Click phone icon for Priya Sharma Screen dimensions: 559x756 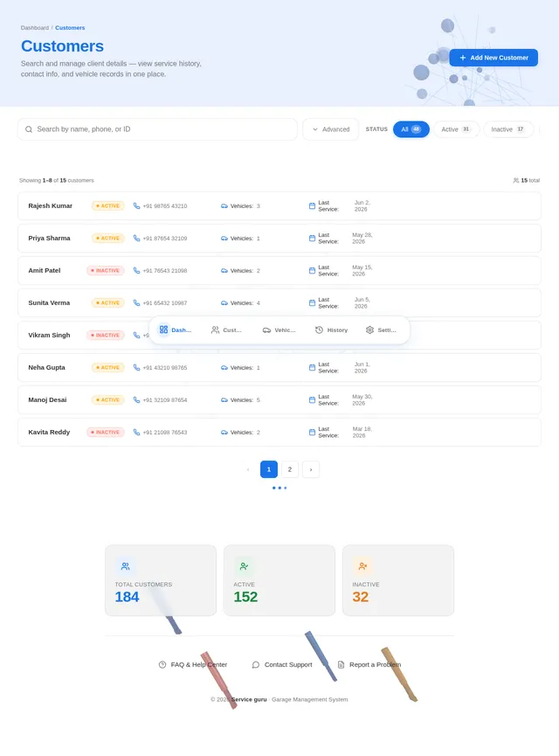click(x=136, y=239)
